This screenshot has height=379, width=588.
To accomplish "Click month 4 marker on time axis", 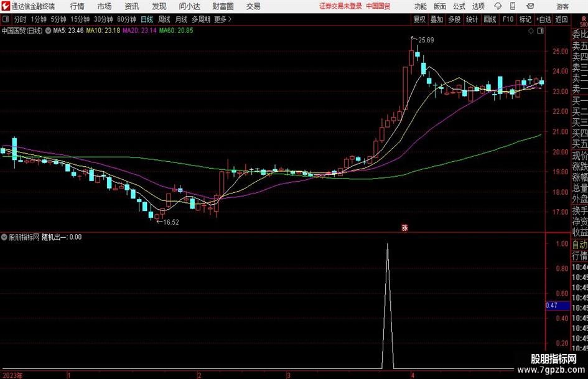I will [413, 375].
